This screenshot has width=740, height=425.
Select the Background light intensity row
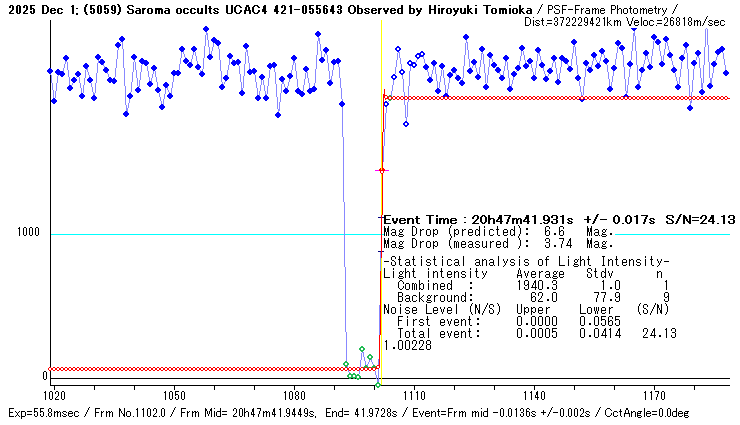pos(520,297)
